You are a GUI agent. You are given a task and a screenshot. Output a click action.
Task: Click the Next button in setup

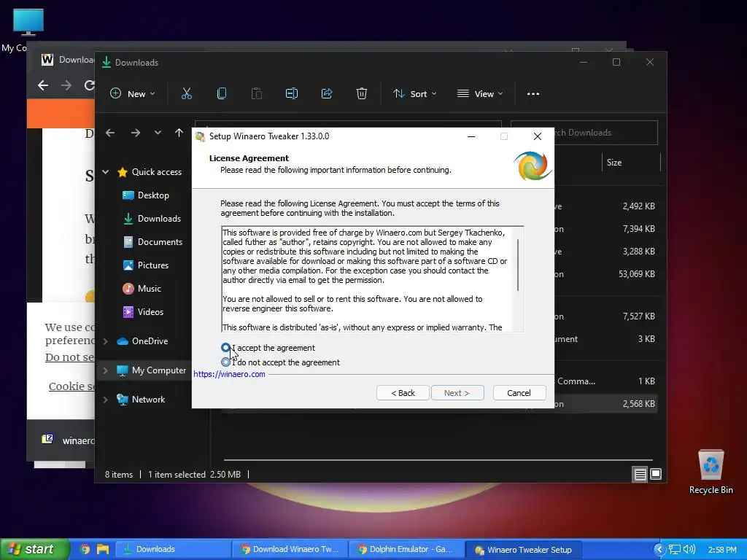pyautogui.click(x=457, y=393)
